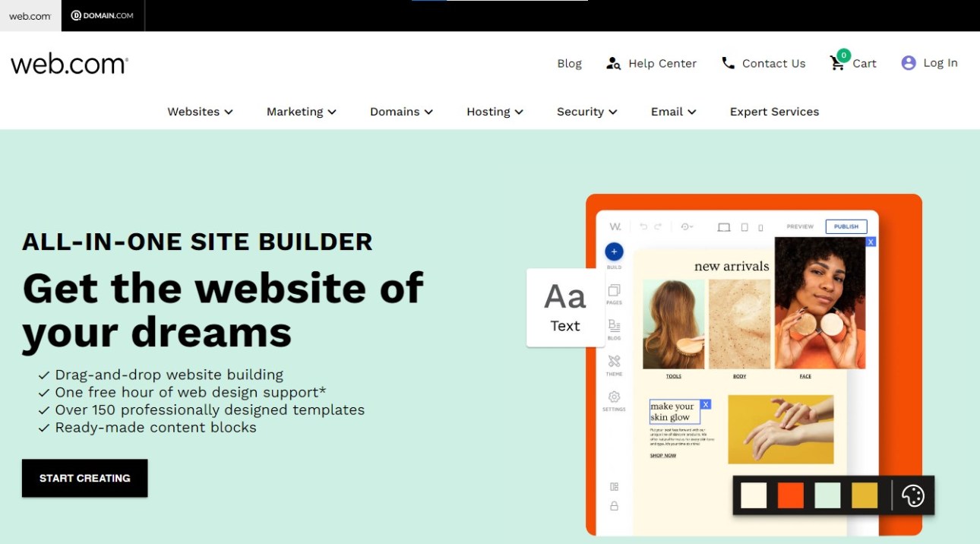This screenshot has height=544, width=980.
Task: Click the color palette icon beside the swatches
Action: [x=912, y=495]
